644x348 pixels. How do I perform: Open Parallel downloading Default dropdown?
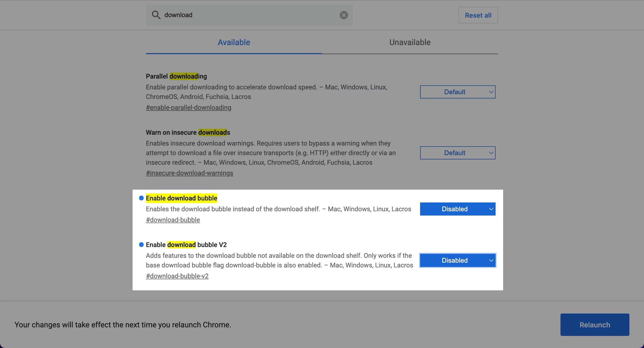click(x=458, y=92)
